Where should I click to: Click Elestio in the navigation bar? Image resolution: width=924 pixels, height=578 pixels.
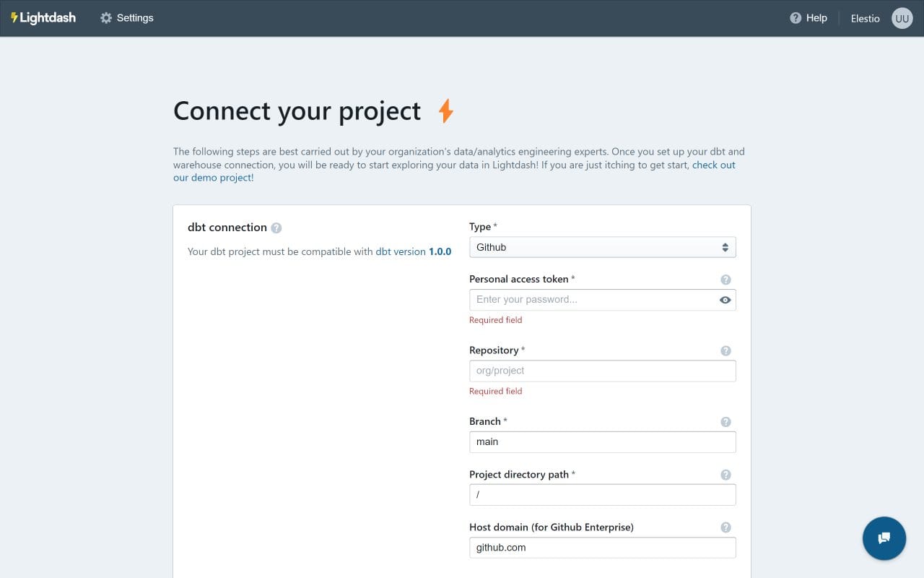(x=864, y=18)
